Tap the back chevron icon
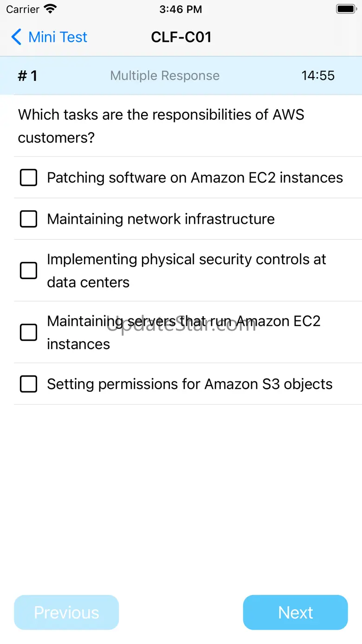Screen dimensions: 362x644 [16, 37]
